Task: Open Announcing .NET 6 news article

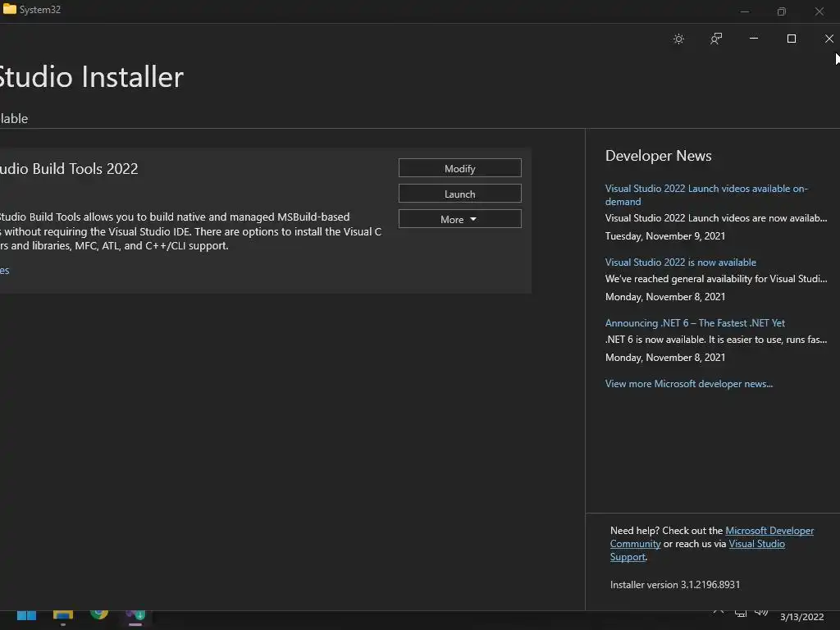Action: tap(695, 323)
